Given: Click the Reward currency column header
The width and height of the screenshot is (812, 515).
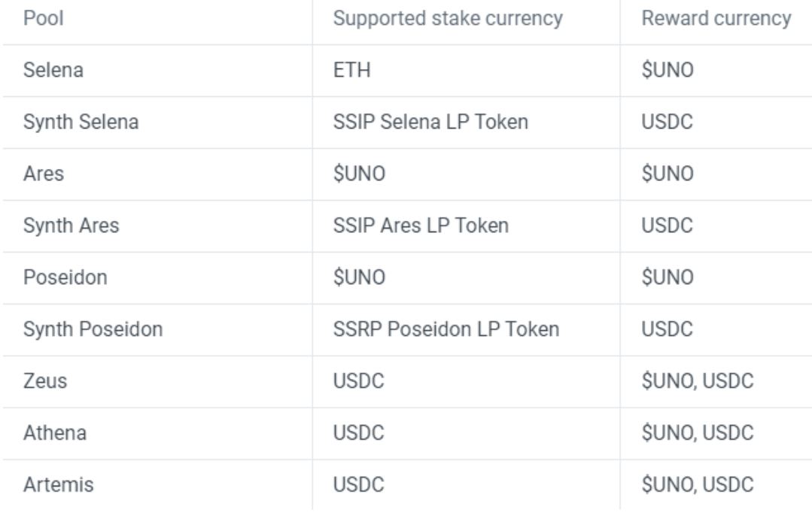Looking at the screenshot, I should (x=716, y=19).
